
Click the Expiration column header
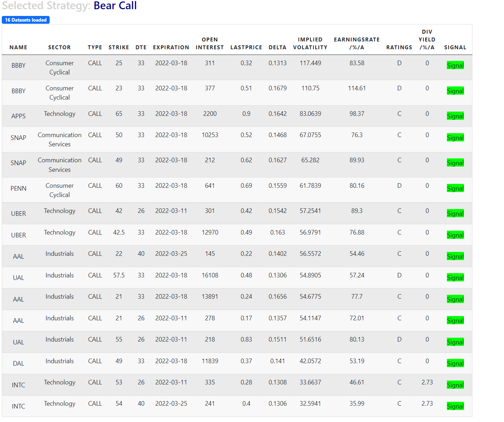(x=171, y=47)
